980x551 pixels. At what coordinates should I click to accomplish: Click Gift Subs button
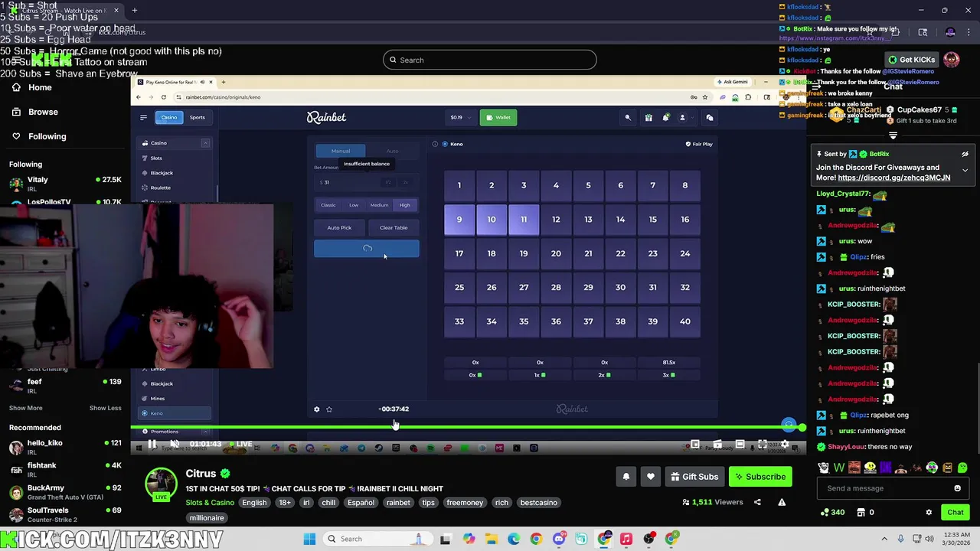tap(694, 477)
